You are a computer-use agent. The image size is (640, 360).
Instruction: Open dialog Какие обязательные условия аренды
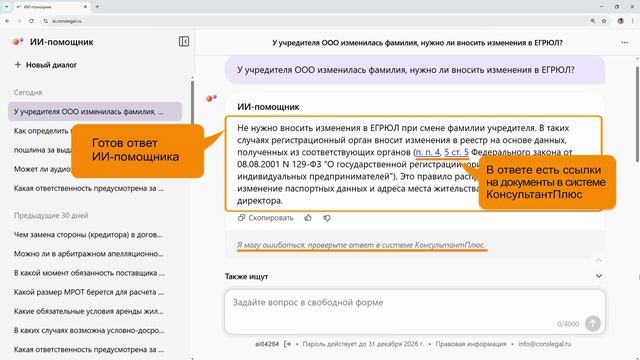pos(89,311)
